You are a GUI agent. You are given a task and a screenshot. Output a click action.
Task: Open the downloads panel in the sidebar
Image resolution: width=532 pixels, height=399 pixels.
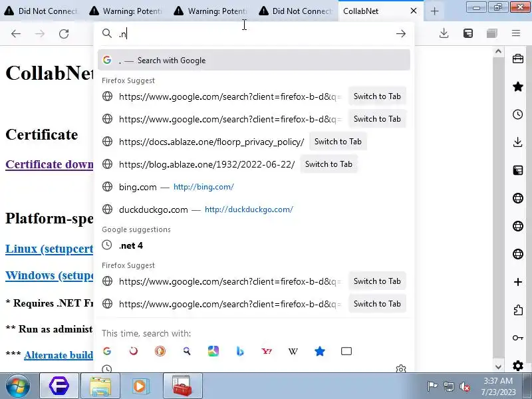[518, 142]
